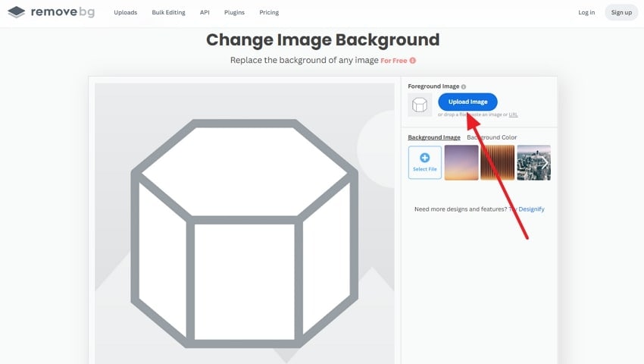Viewport: 644px width, 364px height.
Task: Show next backgrounds with the right chevron
Action: [x=545, y=163]
